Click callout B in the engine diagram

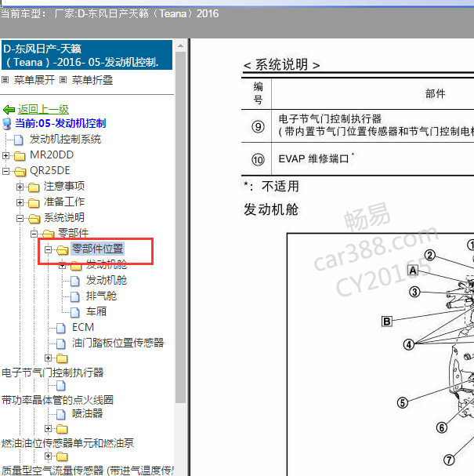(x=387, y=322)
